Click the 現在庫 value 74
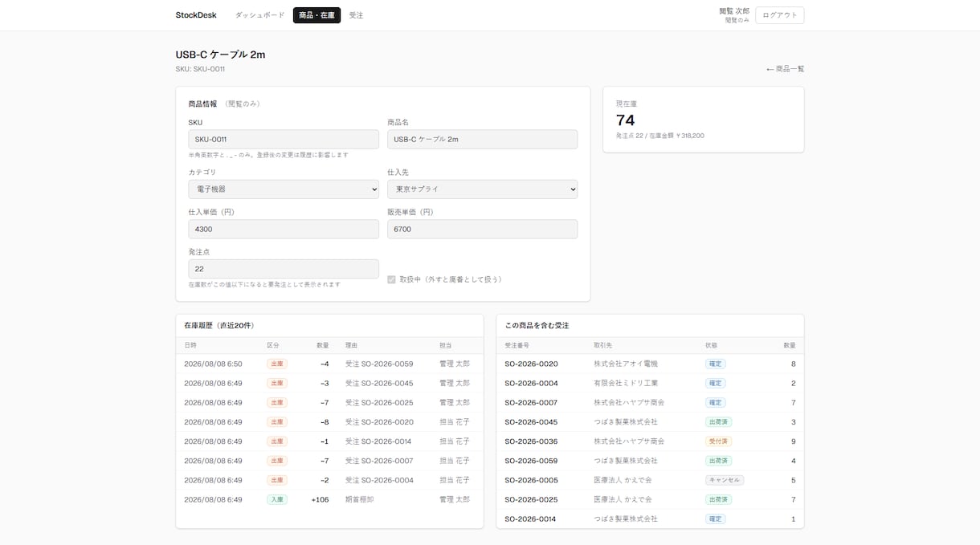This screenshot has height=545, width=980. coord(626,120)
